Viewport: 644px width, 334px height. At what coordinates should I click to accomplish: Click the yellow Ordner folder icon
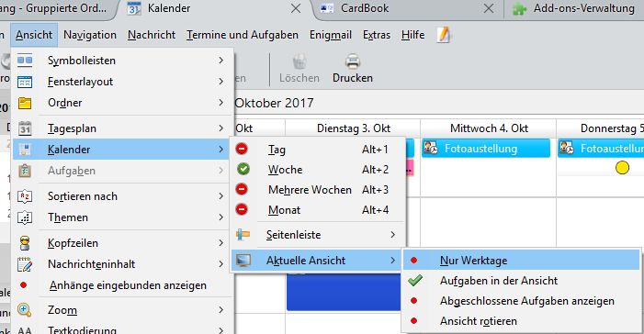pyautogui.click(x=25, y=103)
